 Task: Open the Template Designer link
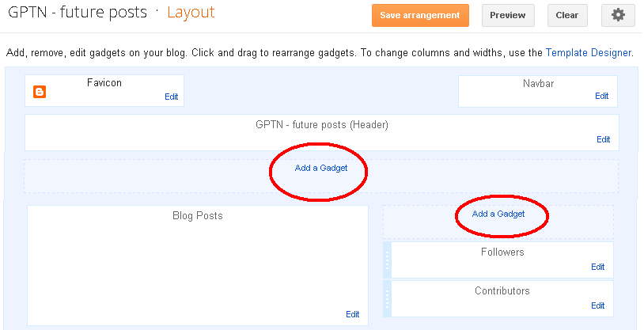588,52
